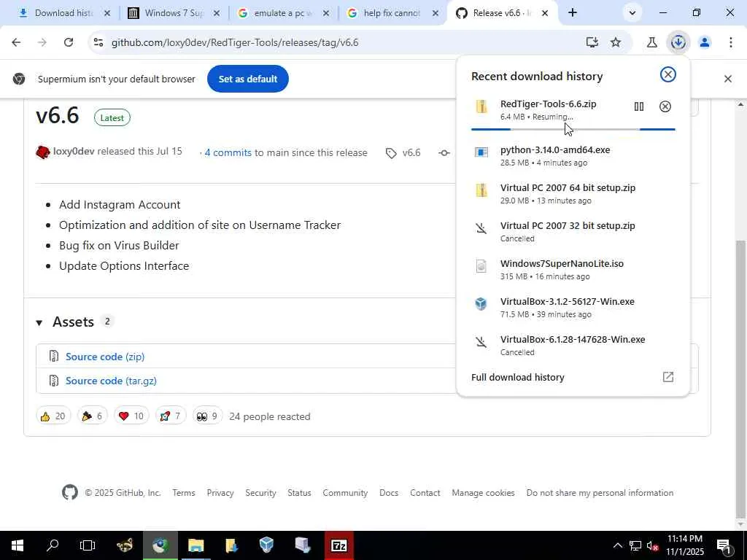Viewport: 747px width, 560px height.
Task: Click the v6.6 tag label
Action: (411, 153)
